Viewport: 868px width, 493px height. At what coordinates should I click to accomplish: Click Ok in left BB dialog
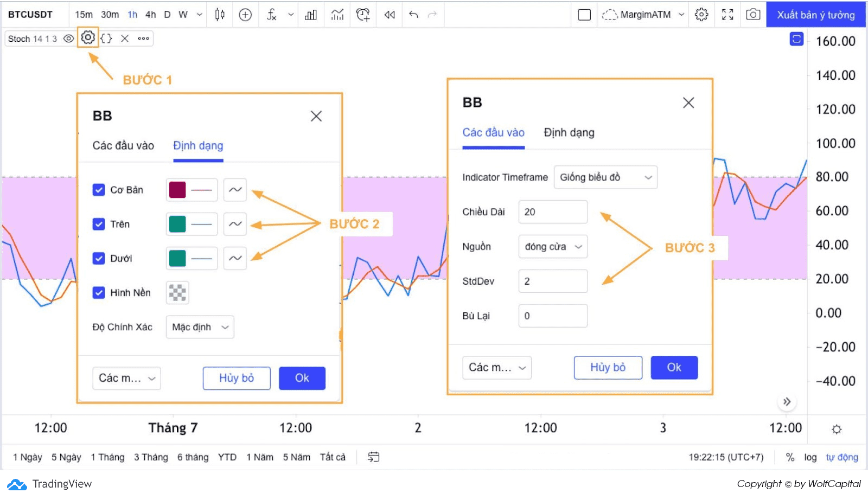pos(302,378)
